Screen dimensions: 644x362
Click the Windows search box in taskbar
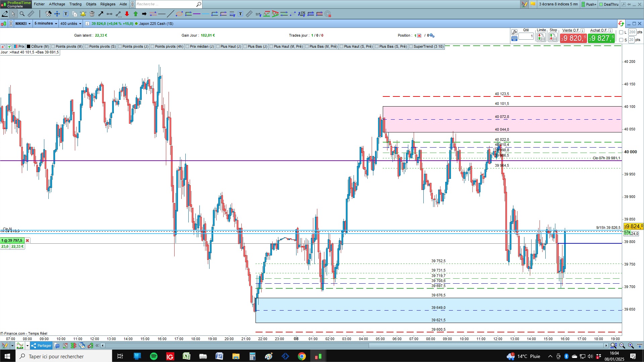click(64, 356)
